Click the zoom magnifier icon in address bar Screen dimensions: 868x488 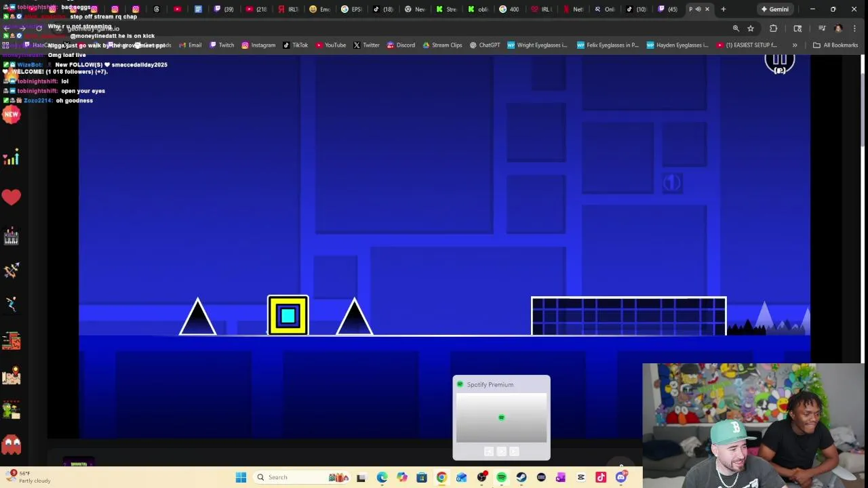click(x=736, y=28)
